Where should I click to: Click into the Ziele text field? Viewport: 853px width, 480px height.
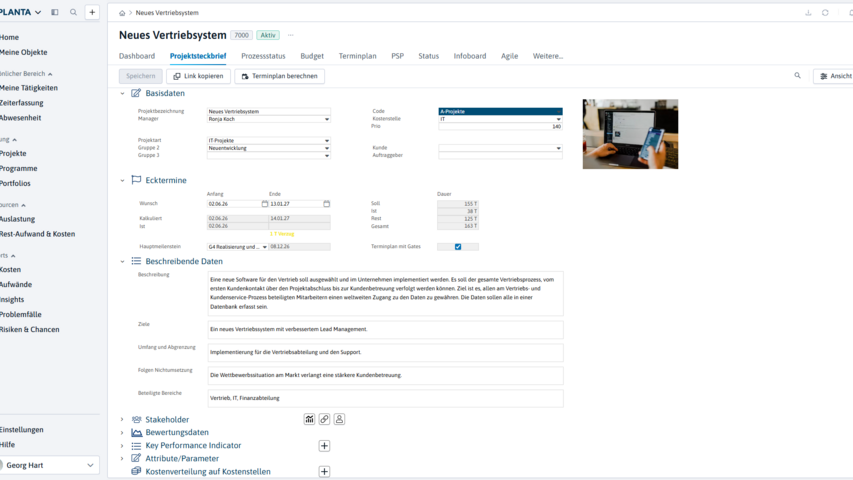385,329
